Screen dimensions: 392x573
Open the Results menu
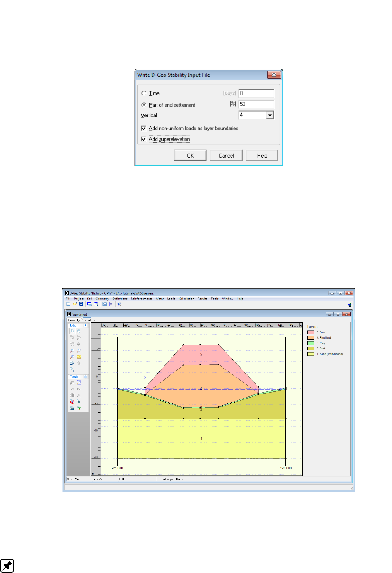pos(203,298)
